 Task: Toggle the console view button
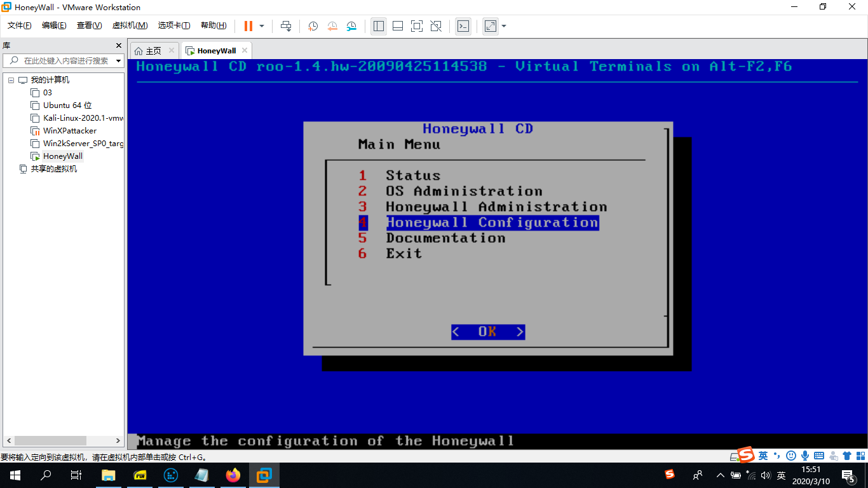[463, 26]
